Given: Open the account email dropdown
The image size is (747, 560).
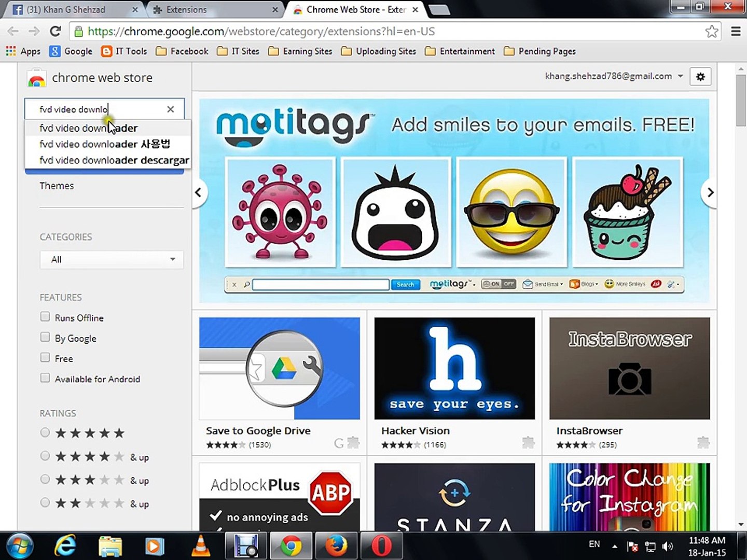Looking at the screenshot, I should pyautogui.click(x=614, y=76).
